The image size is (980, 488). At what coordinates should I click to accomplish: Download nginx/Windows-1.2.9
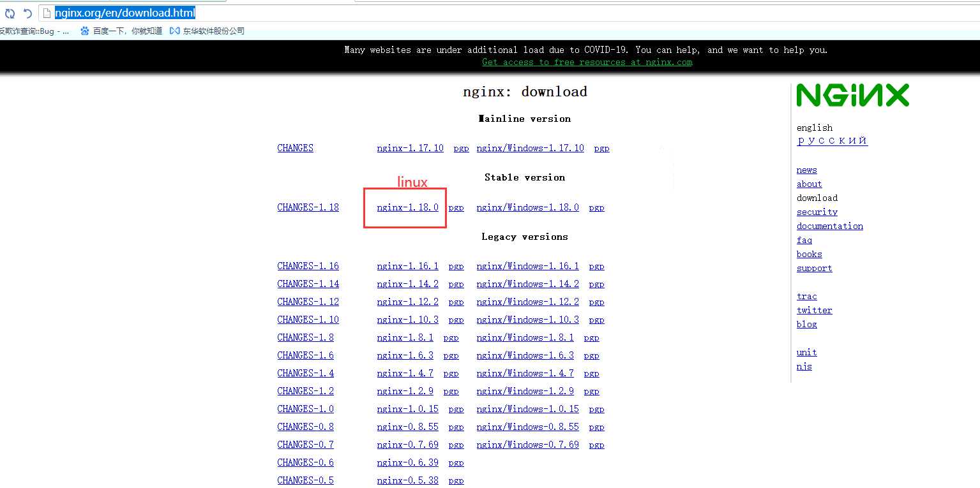click(525, 391)
